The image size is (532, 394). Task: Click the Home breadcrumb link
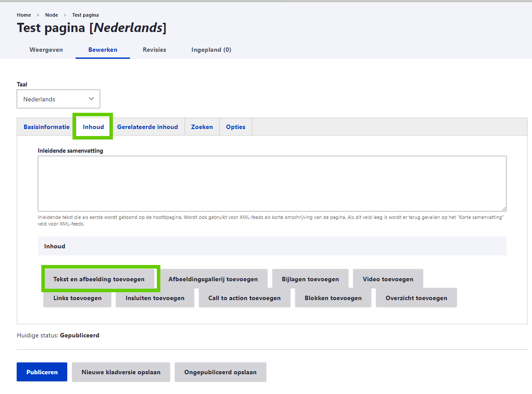[24, 15]
